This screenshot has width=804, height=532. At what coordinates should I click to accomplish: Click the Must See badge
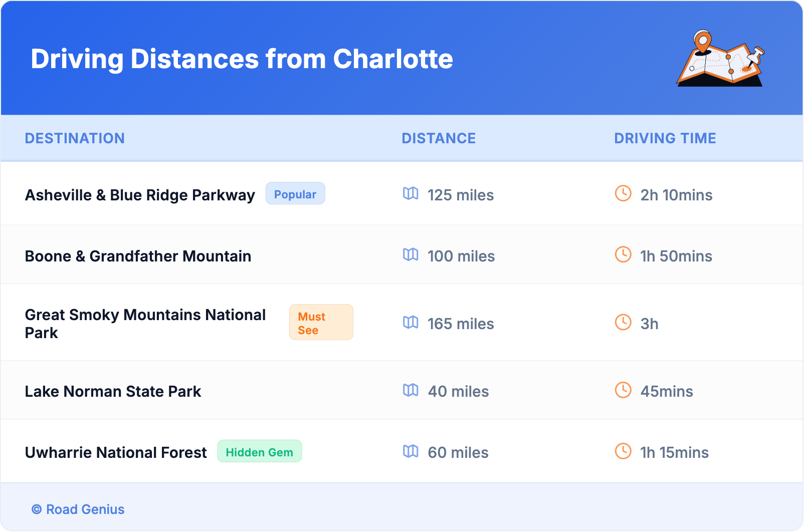321,323
